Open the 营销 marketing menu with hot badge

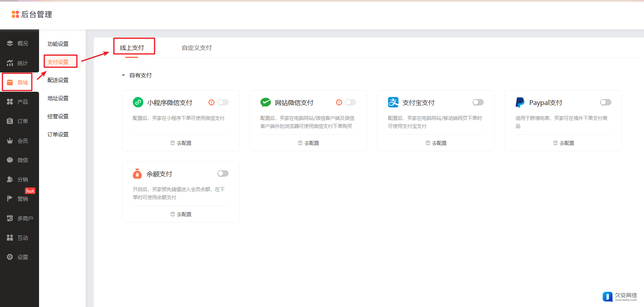(18, 199)
